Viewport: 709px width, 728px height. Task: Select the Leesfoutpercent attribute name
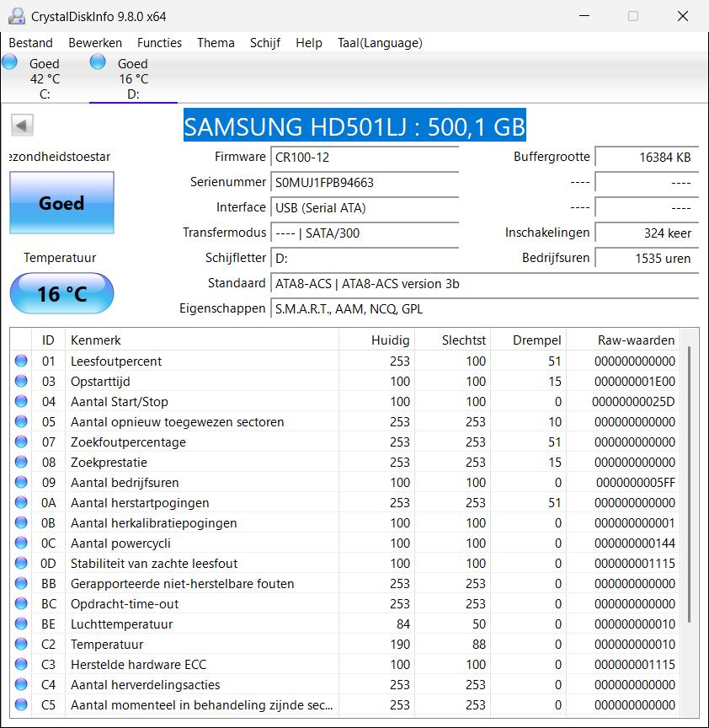tap(116, 361)
